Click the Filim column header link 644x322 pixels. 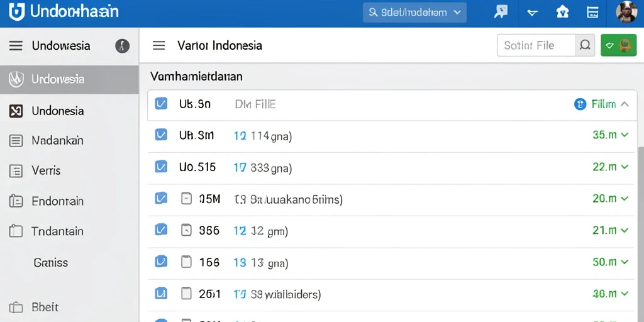pos(603,104)
